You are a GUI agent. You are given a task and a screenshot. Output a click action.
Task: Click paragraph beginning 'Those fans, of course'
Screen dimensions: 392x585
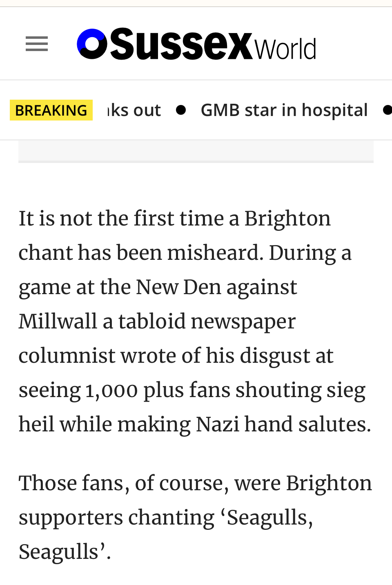[195, 517]
